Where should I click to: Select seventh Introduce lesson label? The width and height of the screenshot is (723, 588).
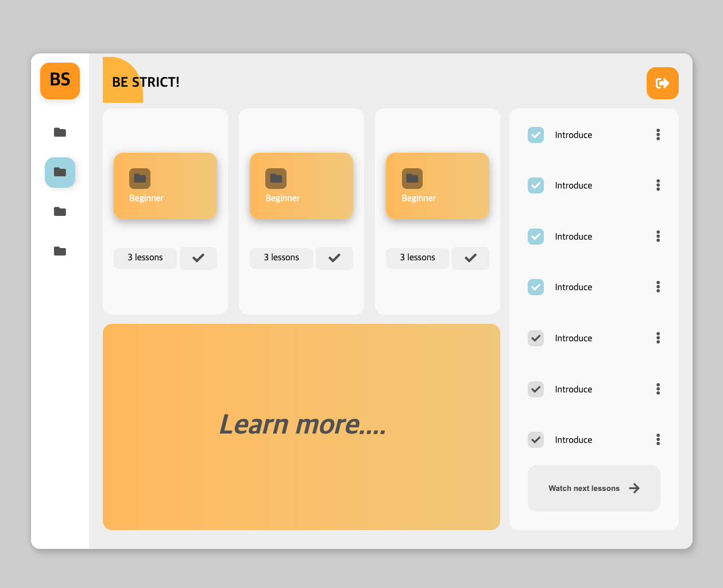(x=573, y=440)
